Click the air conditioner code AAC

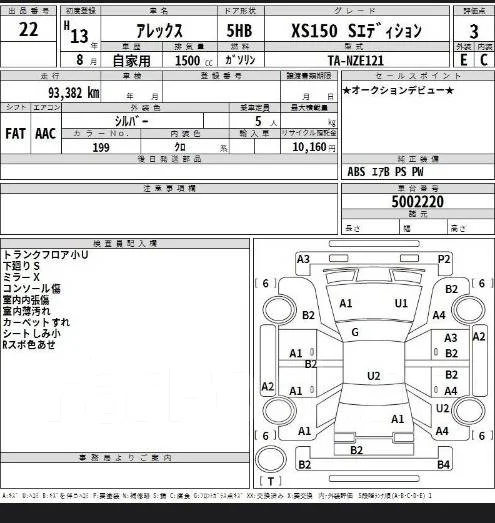point(45,134)
